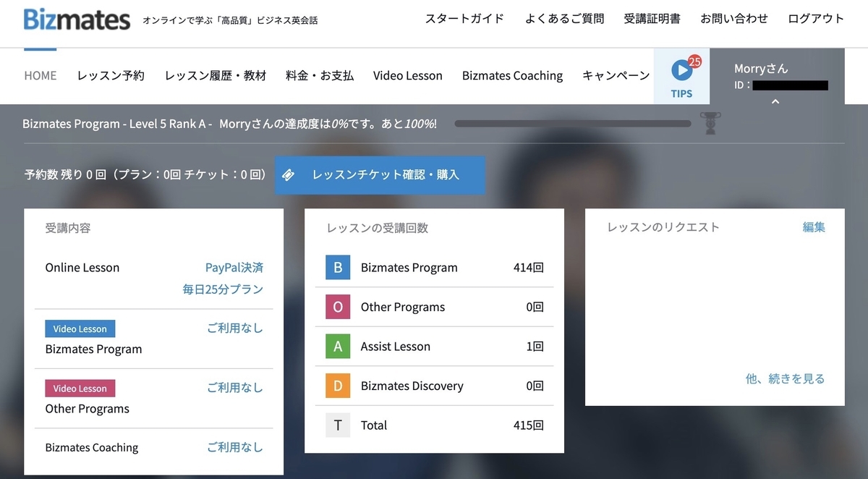Screen dimensions: 868x479
Task: Click the trophy icon beside the progress bar
Action: click(x=710, y=123)
